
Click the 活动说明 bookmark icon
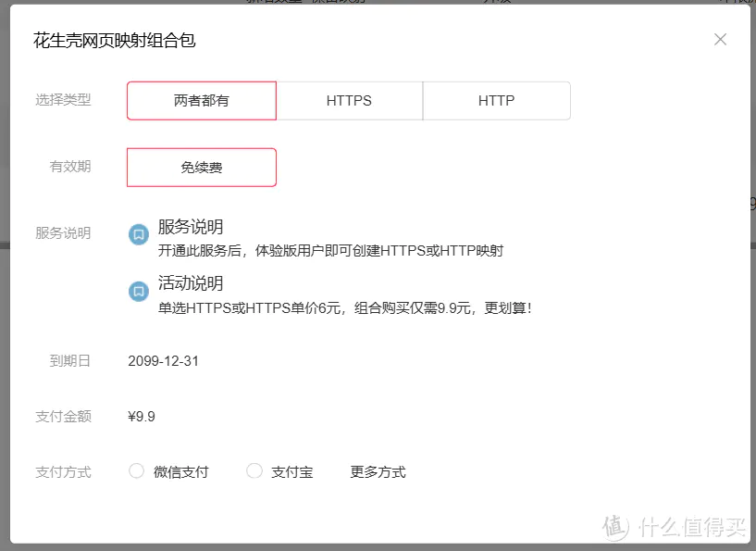pyautogui.click(x=138, y=291)
